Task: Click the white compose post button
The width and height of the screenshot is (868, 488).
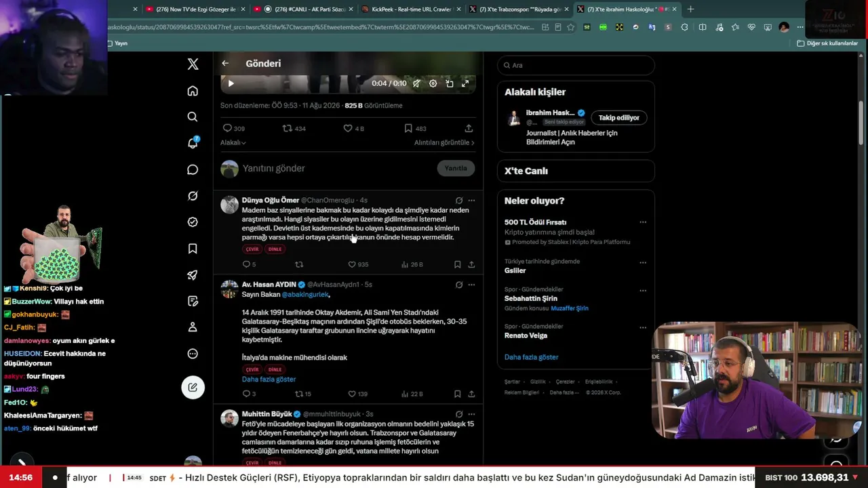Action: pos(193,387)
